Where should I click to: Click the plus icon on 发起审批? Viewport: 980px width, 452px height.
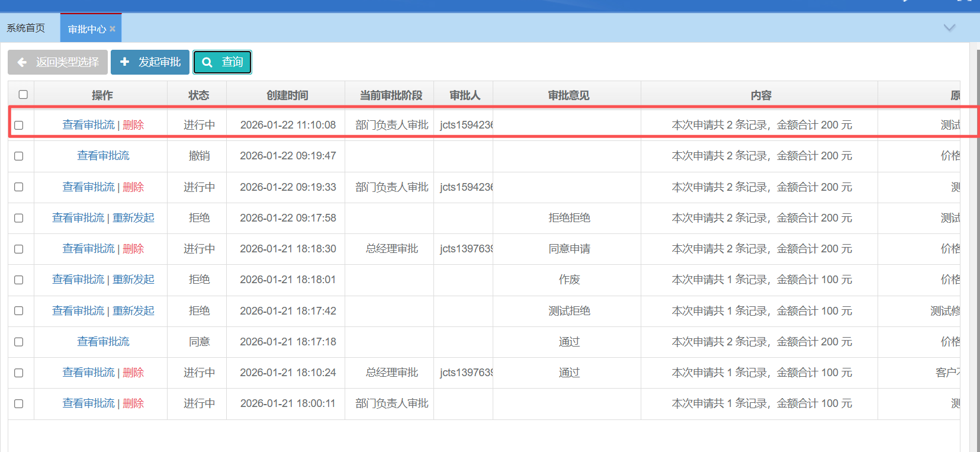tap(124, 62)
